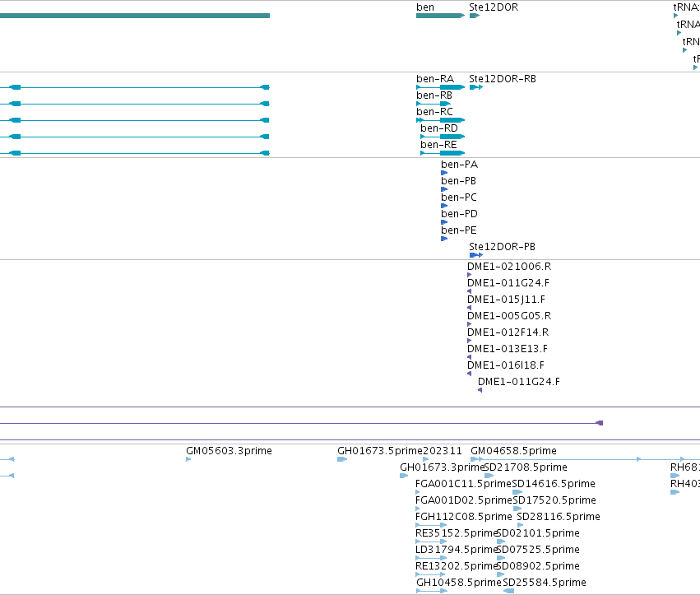Click the SD14616.5prime EST label

(554, 484)
